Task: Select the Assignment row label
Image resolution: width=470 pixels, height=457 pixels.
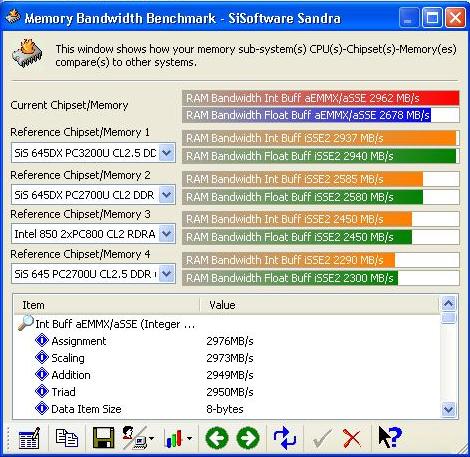Action: coord(79,341)
